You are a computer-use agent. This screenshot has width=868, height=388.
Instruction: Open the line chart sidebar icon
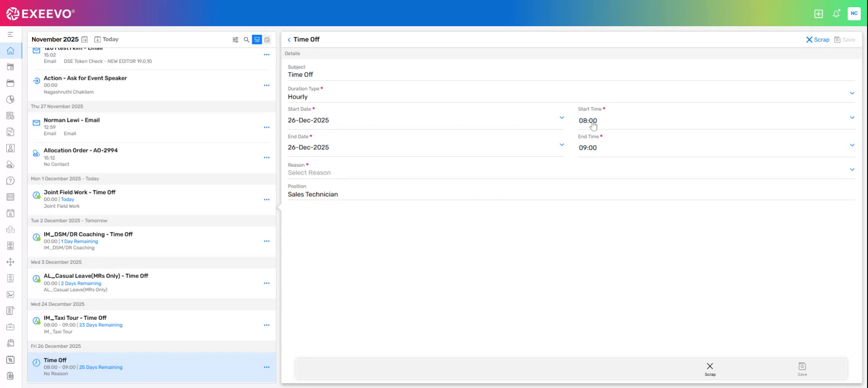tap(10, 294)
